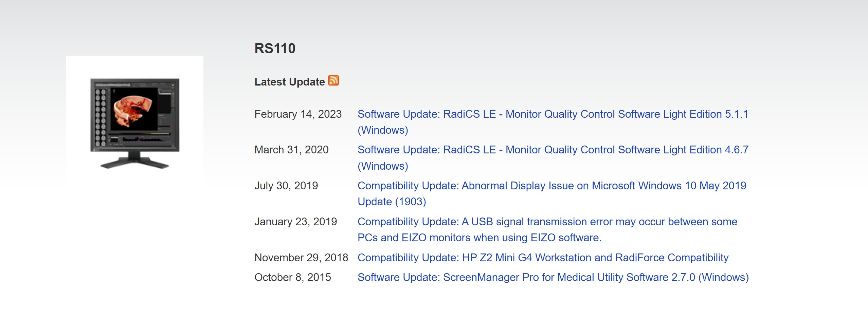Open the RadiCS LE 5.1.1 software update link

553,122
